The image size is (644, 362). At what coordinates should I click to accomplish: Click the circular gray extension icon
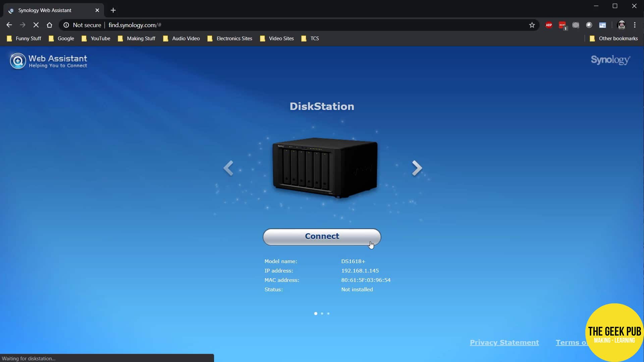pos(589,25)
